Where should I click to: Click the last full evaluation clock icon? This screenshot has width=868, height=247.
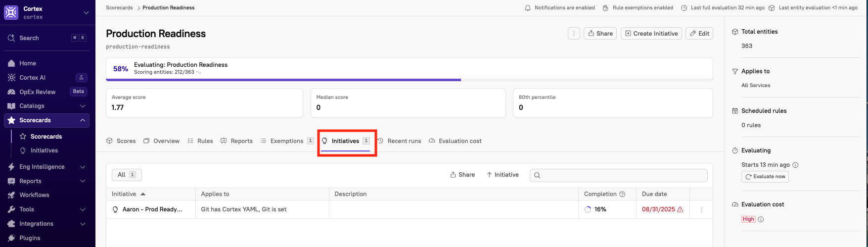pyautogui.click(x=684, y=8)
